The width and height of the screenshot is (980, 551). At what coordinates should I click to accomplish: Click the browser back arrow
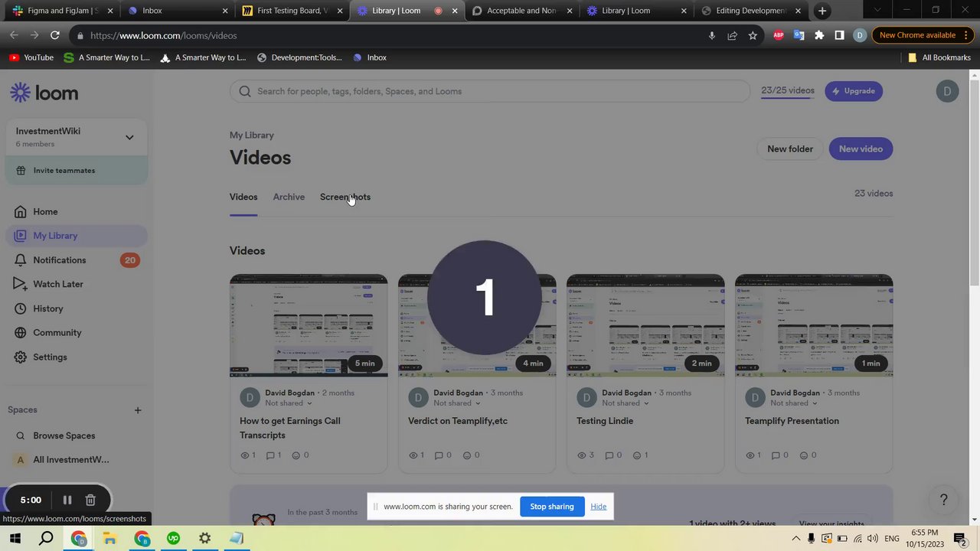pyautogui.click(x=14, y=35)
